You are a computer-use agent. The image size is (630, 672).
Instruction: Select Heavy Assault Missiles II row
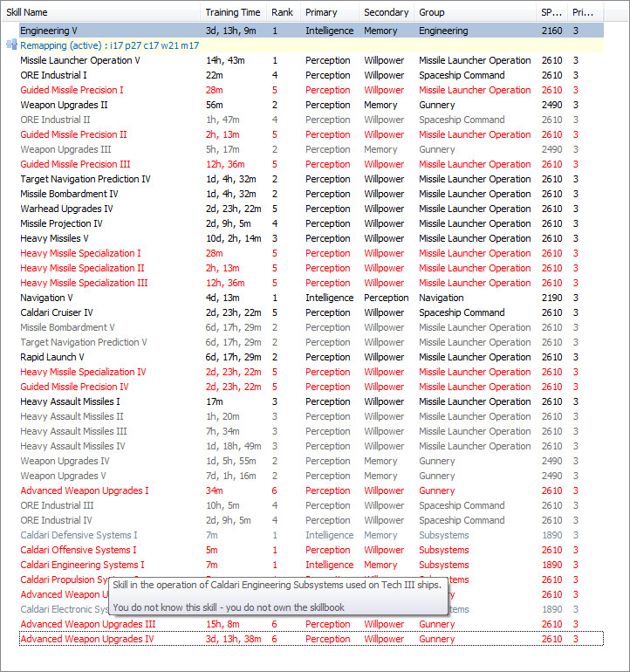pos(312,416)
